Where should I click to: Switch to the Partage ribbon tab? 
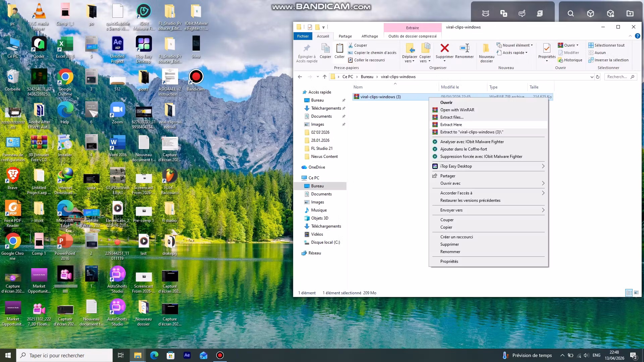[x=345, y=36]
